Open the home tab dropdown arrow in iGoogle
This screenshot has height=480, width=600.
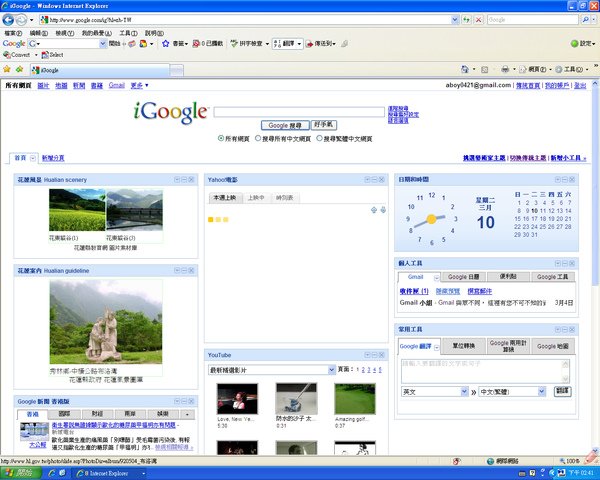point(33,158)
